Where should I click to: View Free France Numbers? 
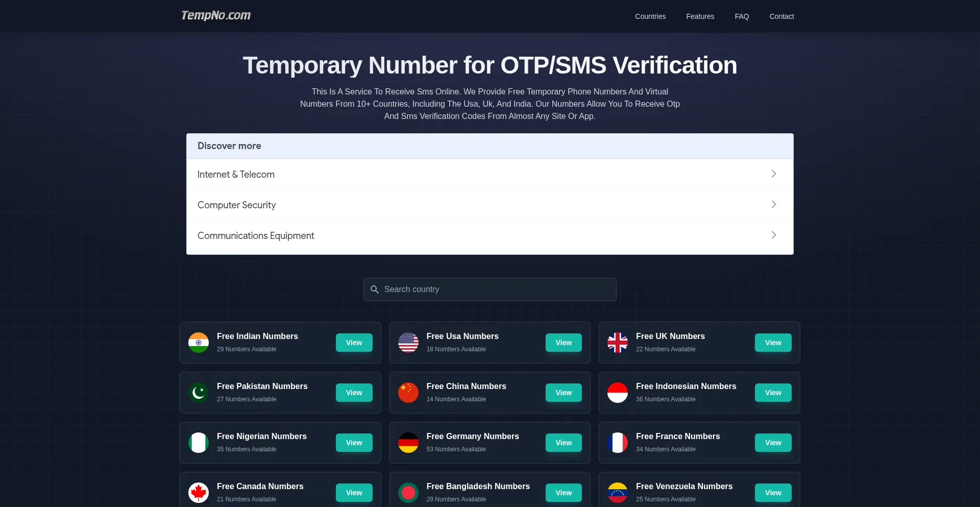773,443
